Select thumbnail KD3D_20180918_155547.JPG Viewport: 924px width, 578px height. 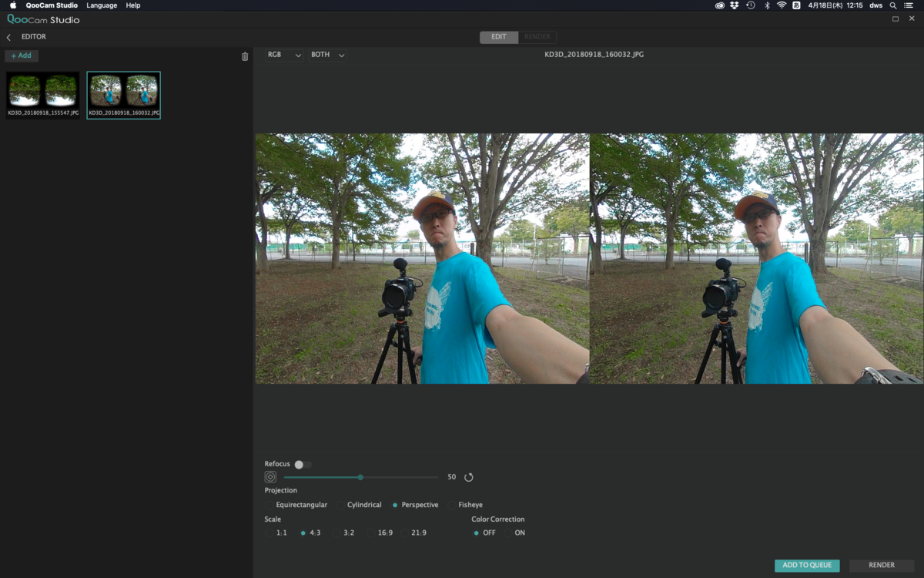coord(43,96)
